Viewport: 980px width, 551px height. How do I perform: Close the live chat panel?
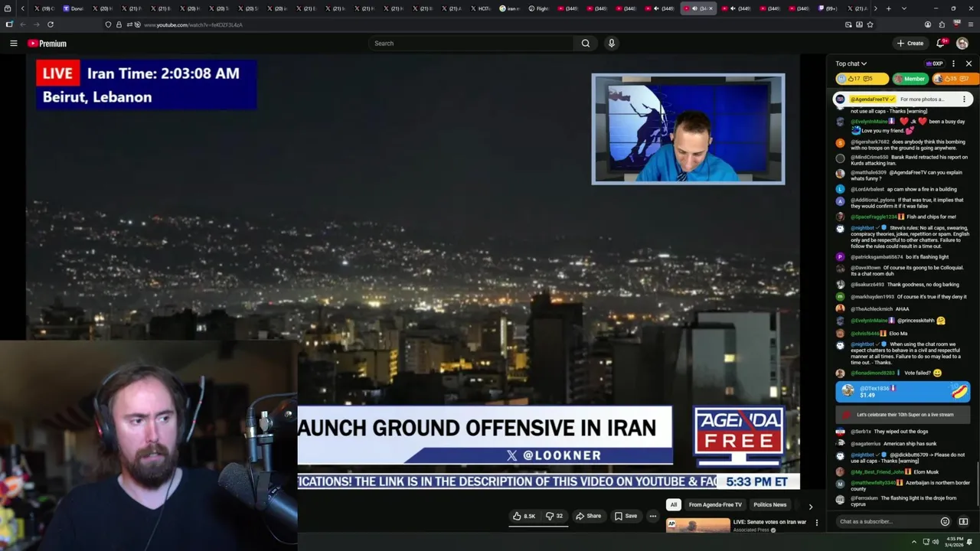click(969, 64)
